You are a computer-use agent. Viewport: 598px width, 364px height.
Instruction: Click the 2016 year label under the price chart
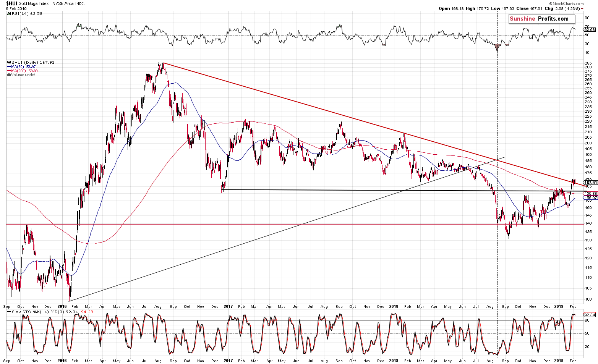[62, 306]
